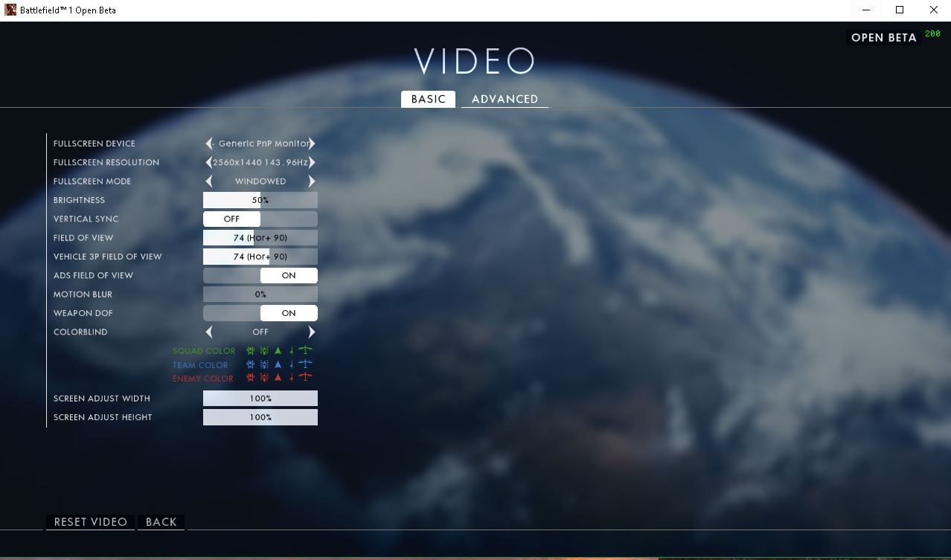Select previous Fullscreen Device with left arrow
The image size is (951, 560).
click(x=209, y=144)
